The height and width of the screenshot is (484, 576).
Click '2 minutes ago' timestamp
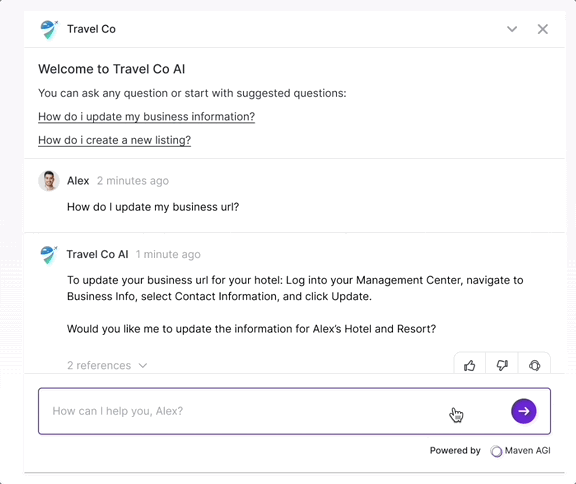(x=133, y=181)
